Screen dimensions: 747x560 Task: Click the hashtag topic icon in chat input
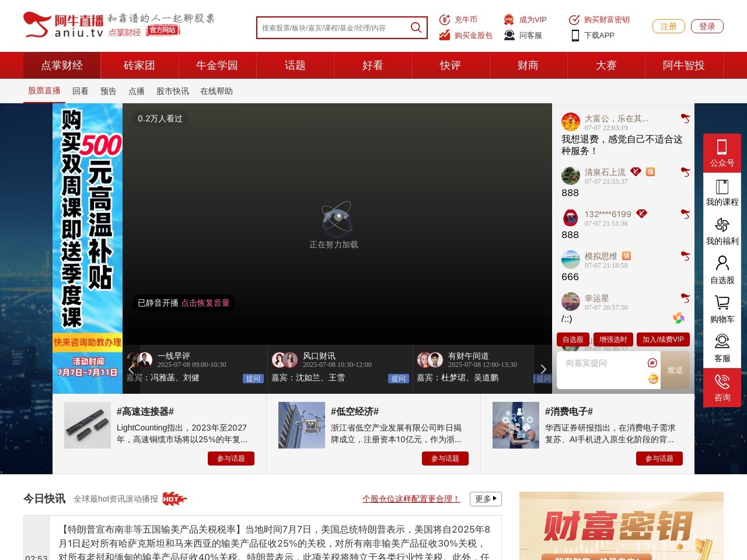[652, 363]
